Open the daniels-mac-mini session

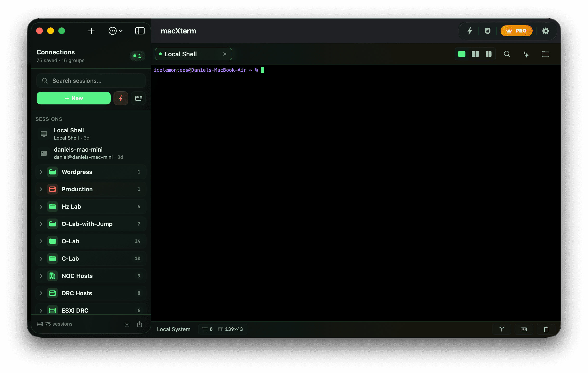coord(91,153)
